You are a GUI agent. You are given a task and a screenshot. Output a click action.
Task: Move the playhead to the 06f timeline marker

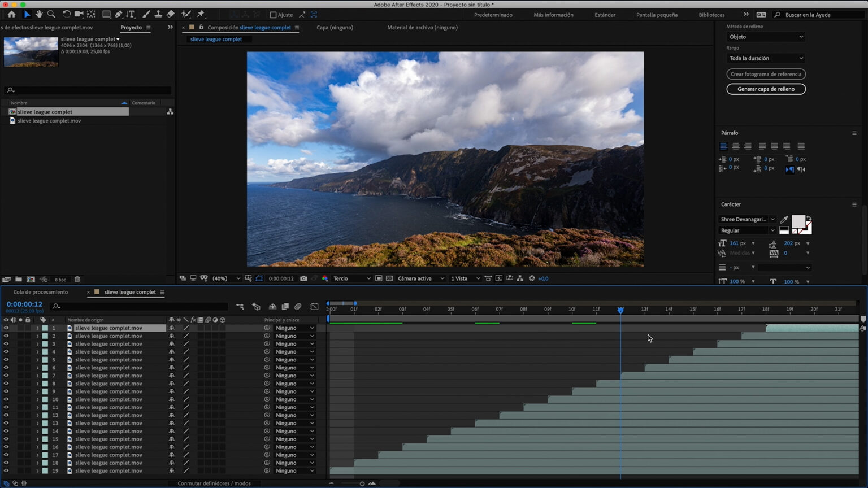[x=475, y=310]
